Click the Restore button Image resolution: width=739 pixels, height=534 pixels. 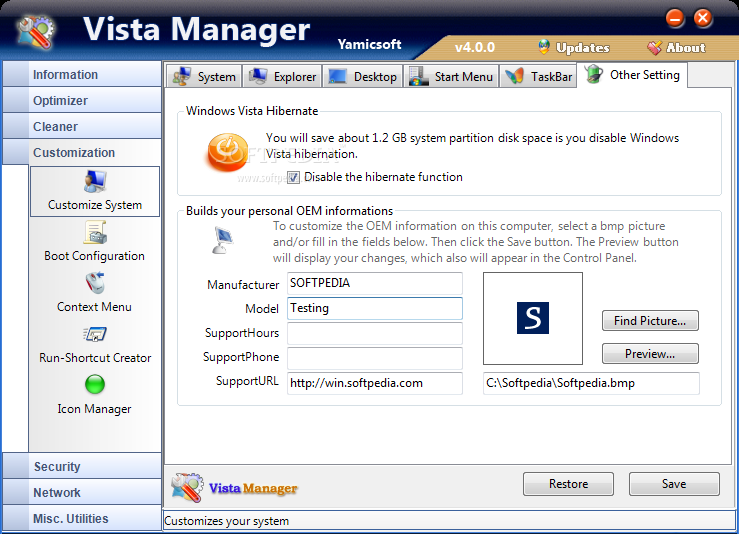point(568,484)
